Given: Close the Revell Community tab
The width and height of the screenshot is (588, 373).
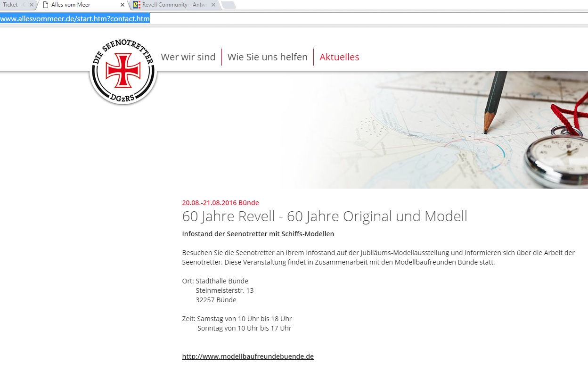Looking at the screenshot, I should point(213,5).
